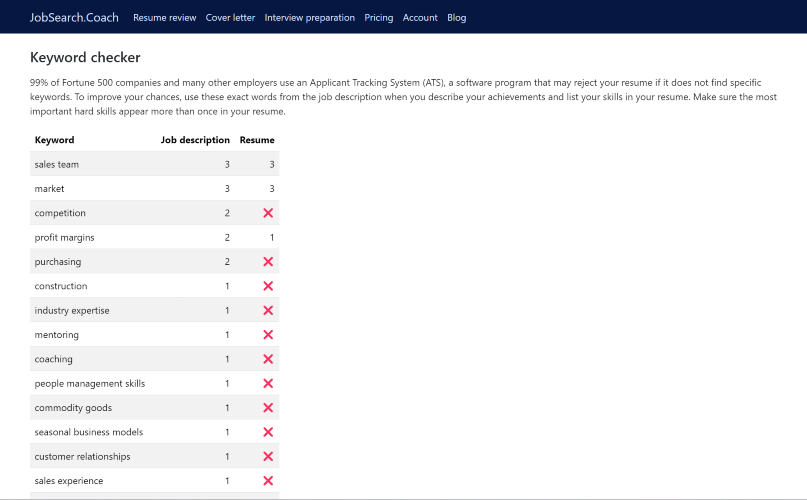
Task: Go to Resume review page
Action: (165, 18)
